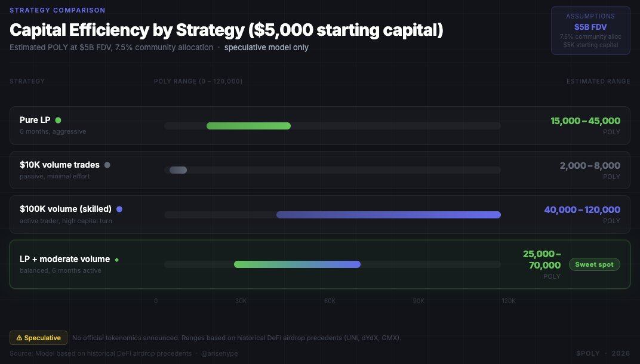This screenshot has width=640, height=364.
Task: Click the $10K volume trades gray bar
Action: coord(178,170)
